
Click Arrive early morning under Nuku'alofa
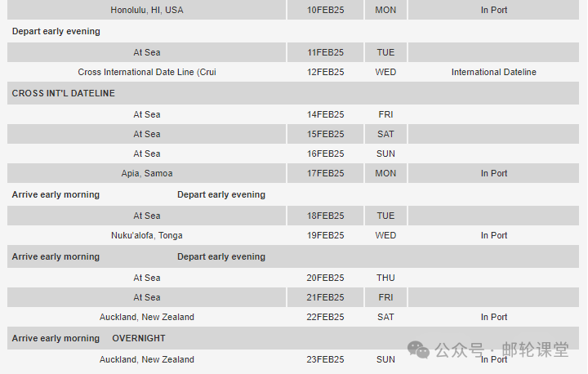coord(56,256)
